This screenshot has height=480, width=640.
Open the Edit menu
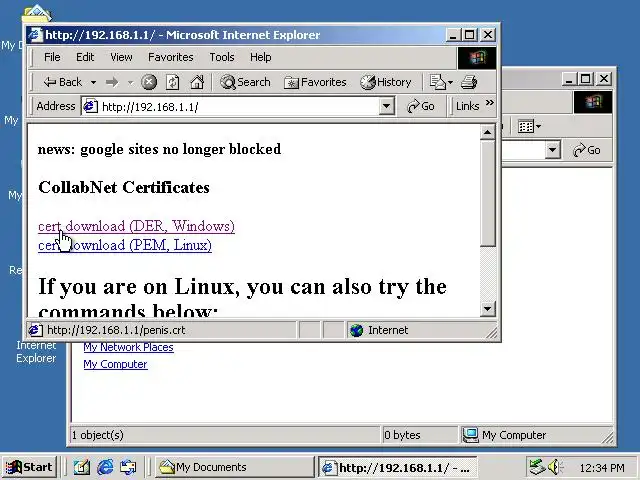85,57
